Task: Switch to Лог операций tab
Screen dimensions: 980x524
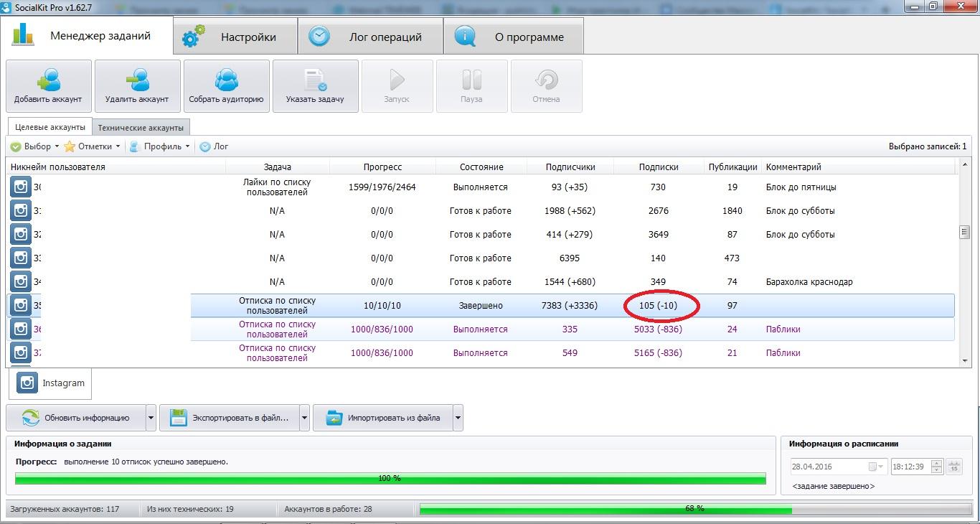Action: point(370,37)
